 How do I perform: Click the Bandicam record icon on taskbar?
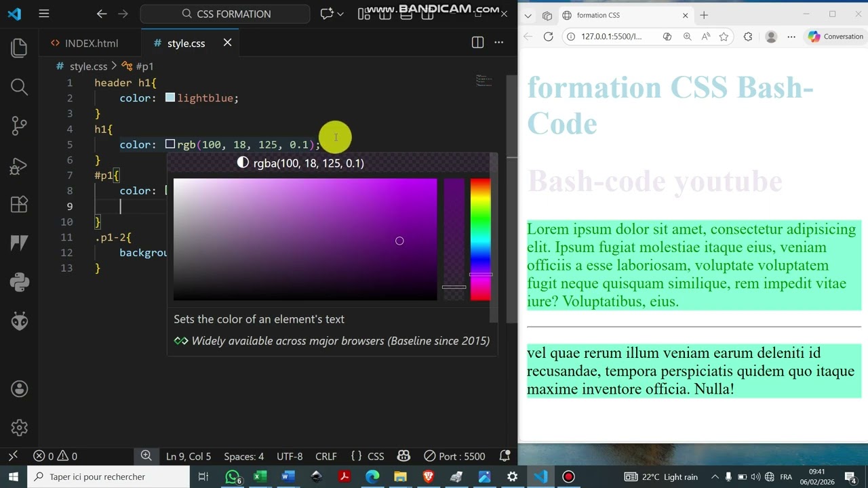568,476
